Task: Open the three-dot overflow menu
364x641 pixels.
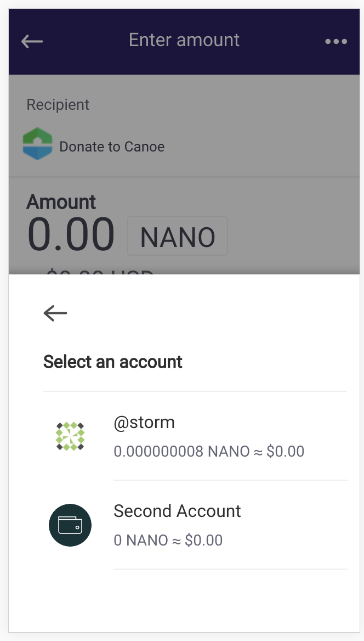Action: 335,41
